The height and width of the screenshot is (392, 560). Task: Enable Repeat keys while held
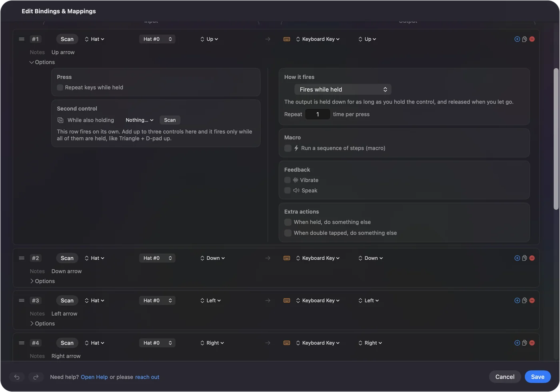[x=60, y=88]
